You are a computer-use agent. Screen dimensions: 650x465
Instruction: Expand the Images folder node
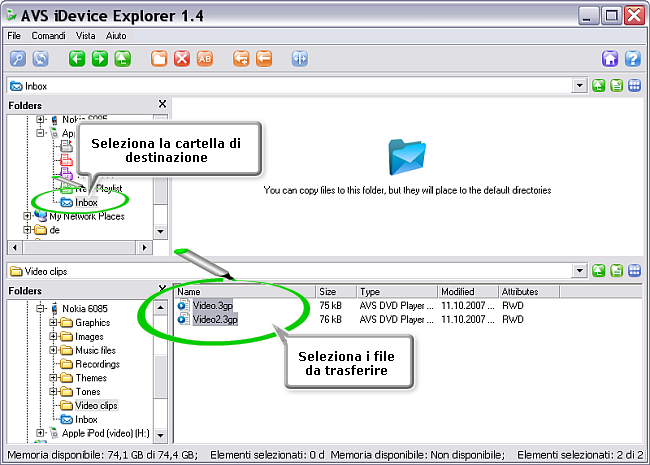53,336
